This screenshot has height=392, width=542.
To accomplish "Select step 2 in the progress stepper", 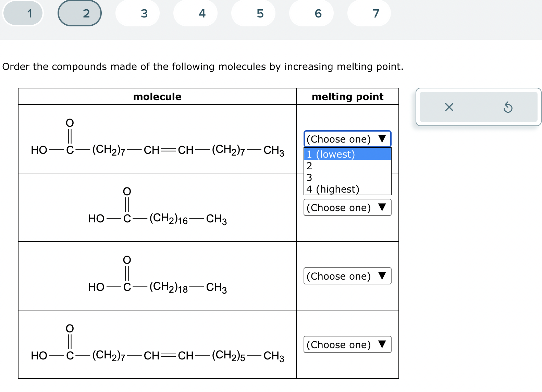I will [79, 13].
